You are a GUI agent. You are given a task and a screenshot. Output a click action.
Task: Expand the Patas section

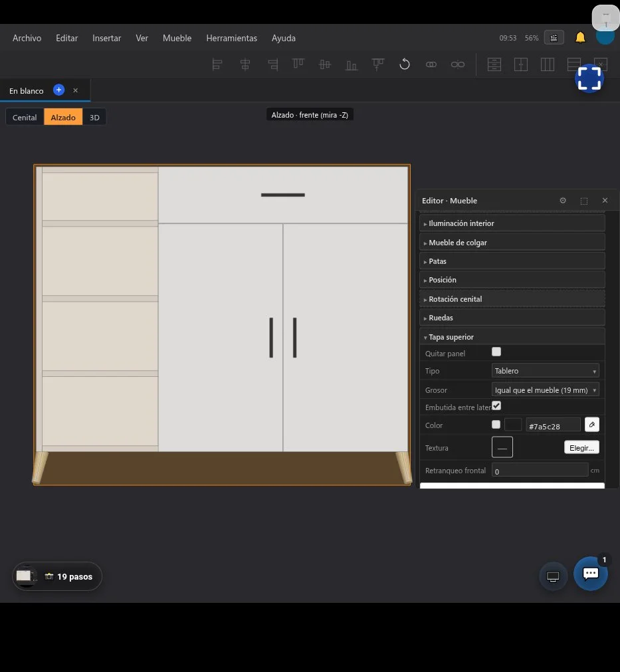coord(512,261)
